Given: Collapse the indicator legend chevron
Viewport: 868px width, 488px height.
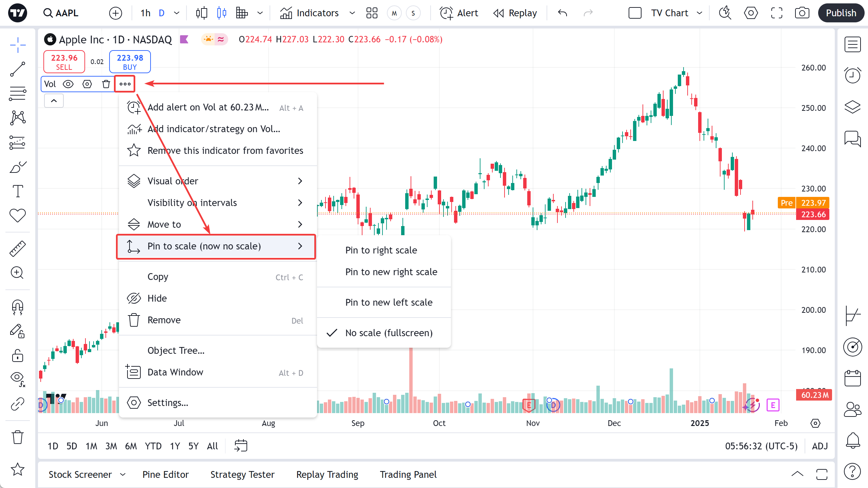Looking at the screenshot, I should point(54,101).
